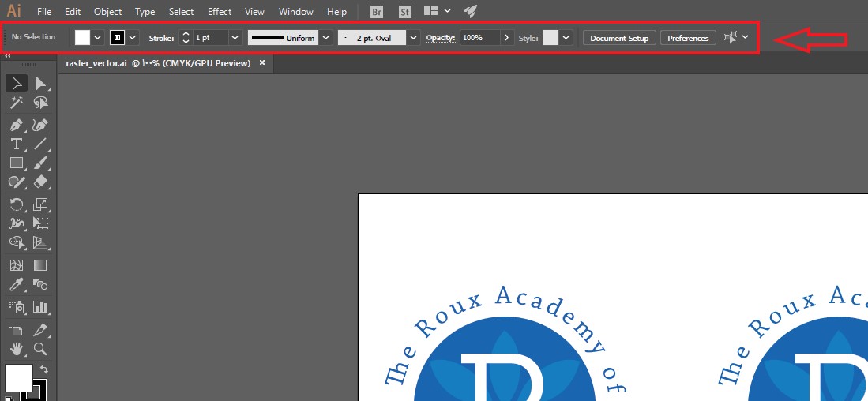The height and width of the screenshot is (401, 868).
Task: Select the Magic Wand tool
Action: pyautogui.click(x=17, y=103)
